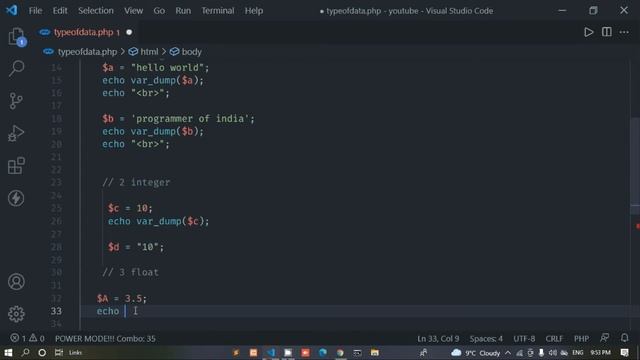Open the clock showing 9:53 PM
Image resolution: width=640 pixels, height=360 pixels.
click(x=600, y=353)
